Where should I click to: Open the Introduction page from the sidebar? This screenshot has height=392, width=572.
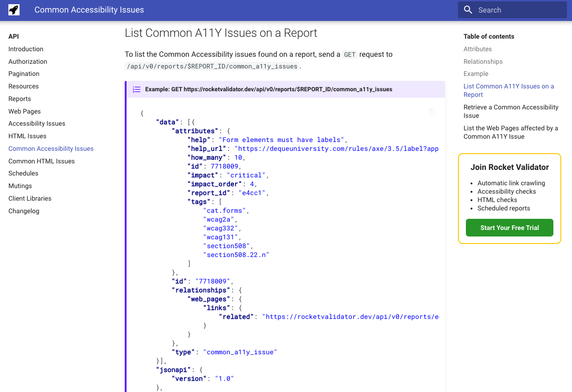(26, 49)
